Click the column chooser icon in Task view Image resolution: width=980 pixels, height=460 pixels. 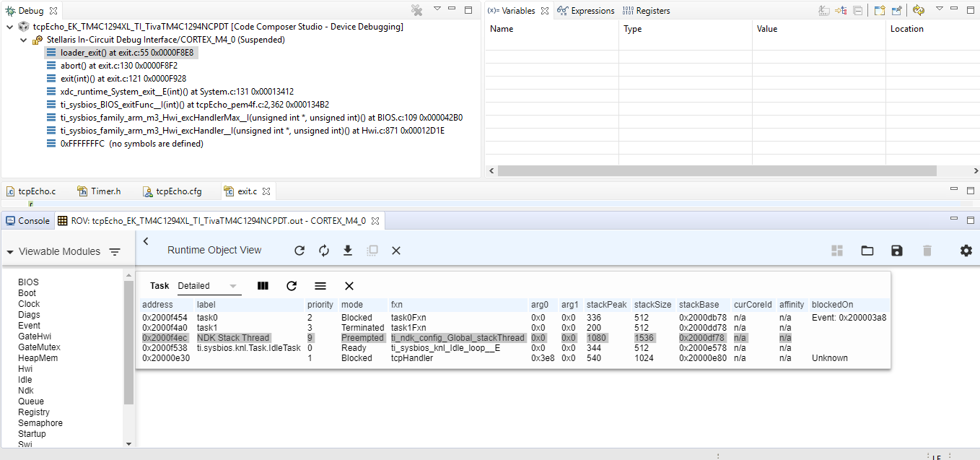point(263,286)
